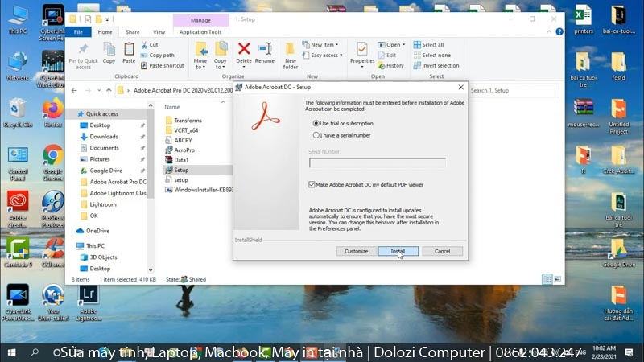Open the Application Tools tab
The height and width of the screenshot is (362, 644).
tap(200, 31)
